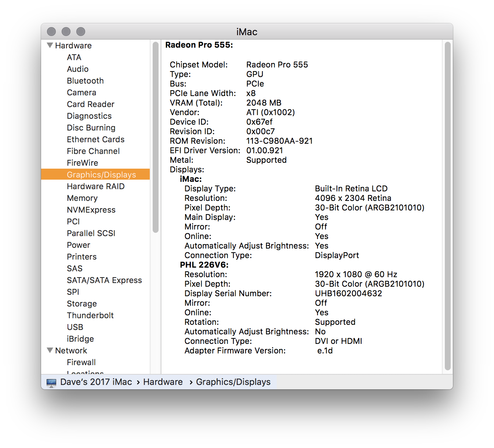Click Hardware in the path bar
The width and height of the screenshot is (494, 448).
tap(163, 382)
